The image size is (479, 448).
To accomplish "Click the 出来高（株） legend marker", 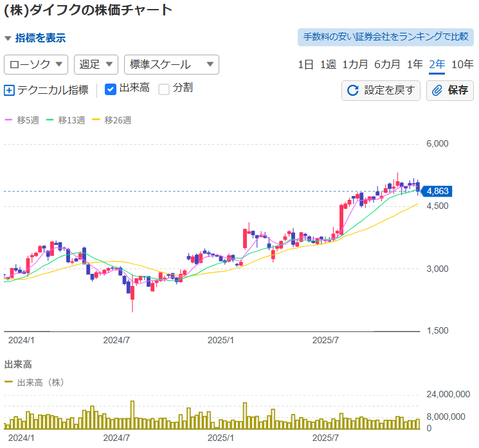I will (9, 382).
